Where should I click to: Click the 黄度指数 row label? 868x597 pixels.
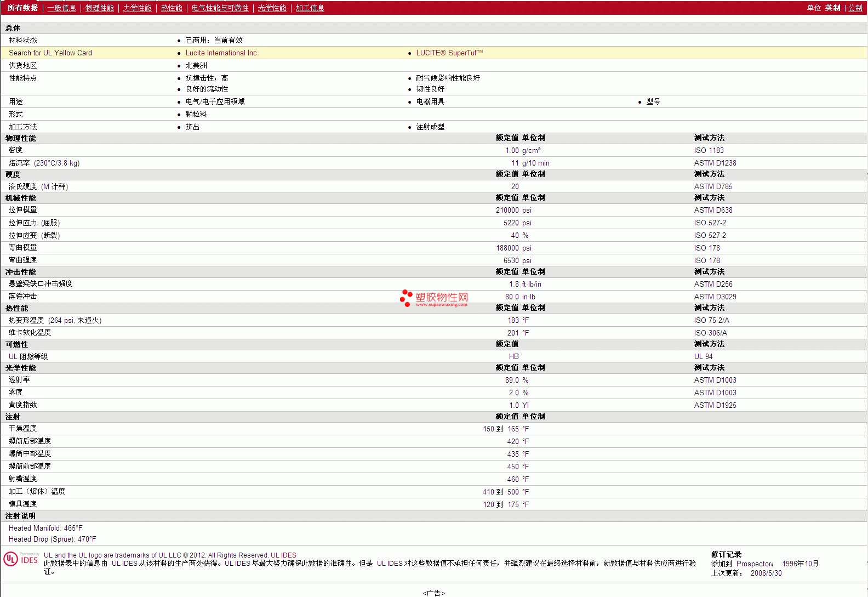coord(22,405)
